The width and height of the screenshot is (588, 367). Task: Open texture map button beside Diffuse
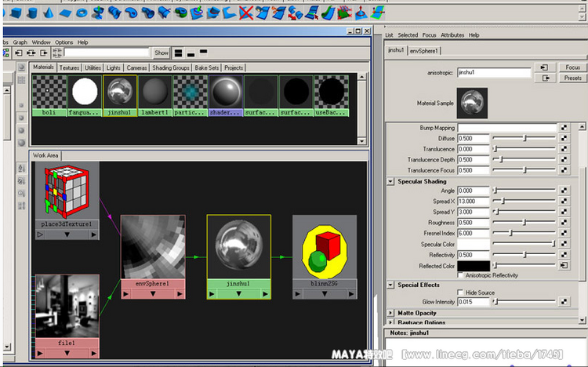pos(564,138)
